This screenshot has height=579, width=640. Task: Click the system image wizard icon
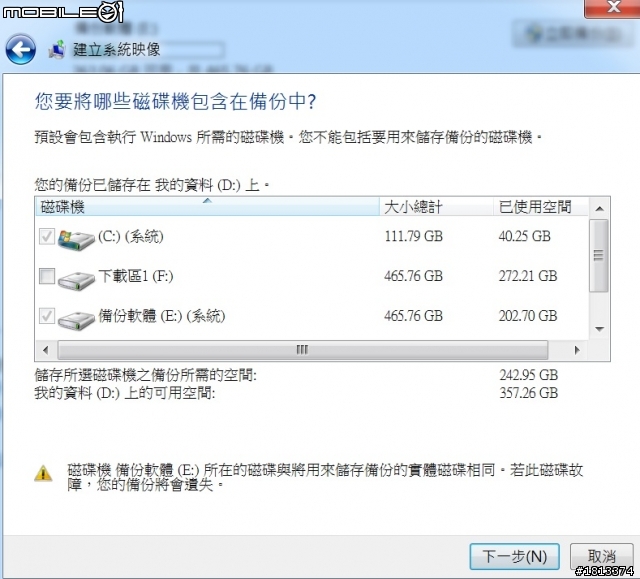[x=57, y=49]
